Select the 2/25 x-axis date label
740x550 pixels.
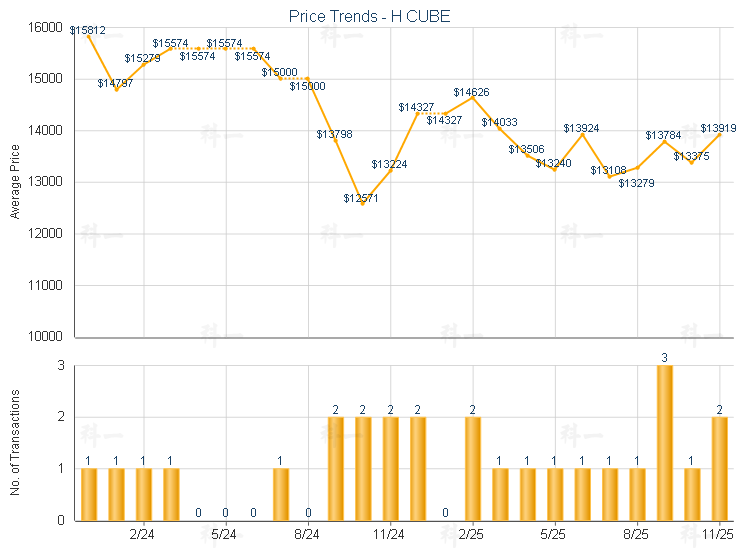471,537
